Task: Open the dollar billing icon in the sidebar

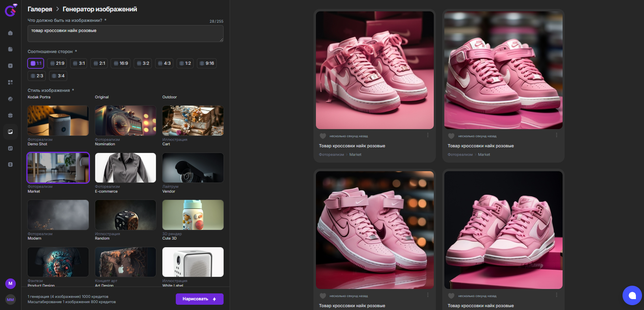Action: tap(11, 165)
